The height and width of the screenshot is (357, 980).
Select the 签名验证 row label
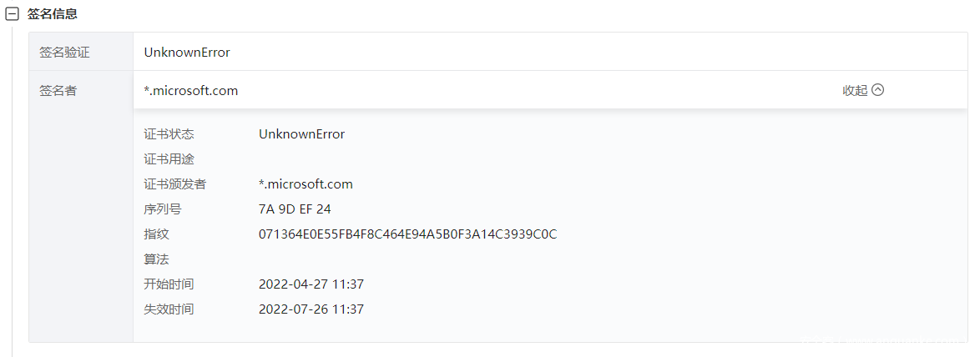[x=64, y=52]
